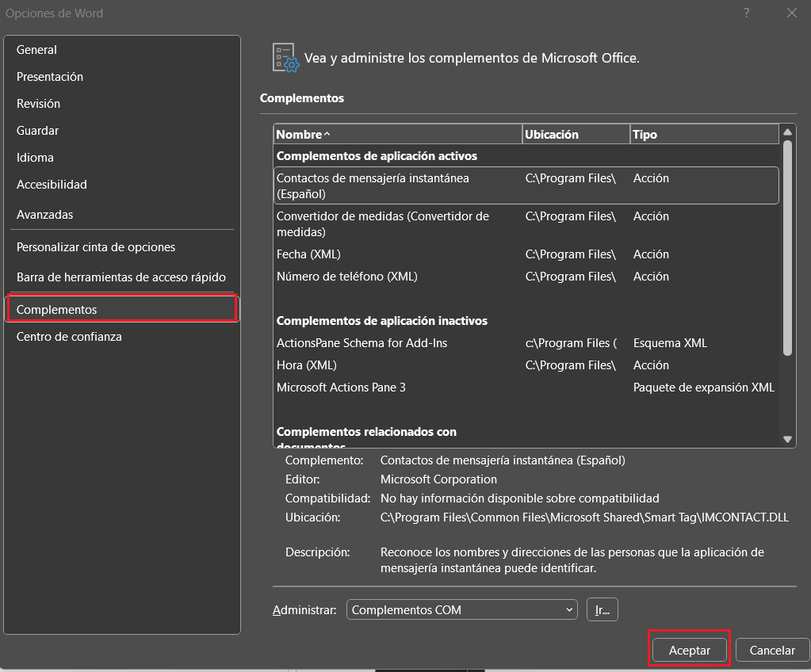This screenshot has width=811, height=672.
Task: Select ActionsPane Schema for Add-Ins row
Action: (526, 342)
